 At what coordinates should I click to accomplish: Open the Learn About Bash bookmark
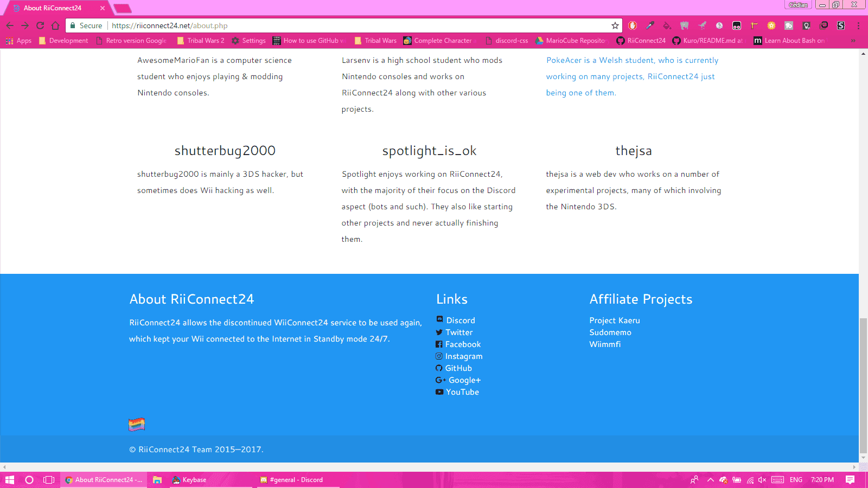click(x=790, y=41)
